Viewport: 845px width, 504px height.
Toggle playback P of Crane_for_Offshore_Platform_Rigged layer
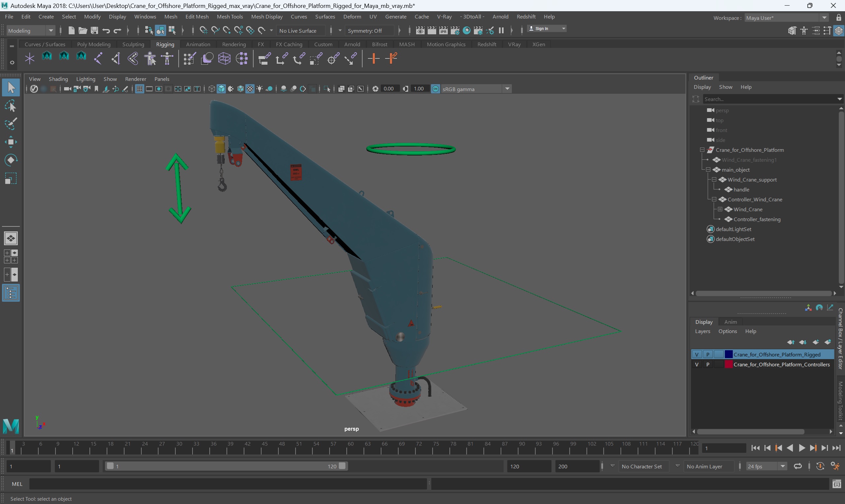click(708, 354)
